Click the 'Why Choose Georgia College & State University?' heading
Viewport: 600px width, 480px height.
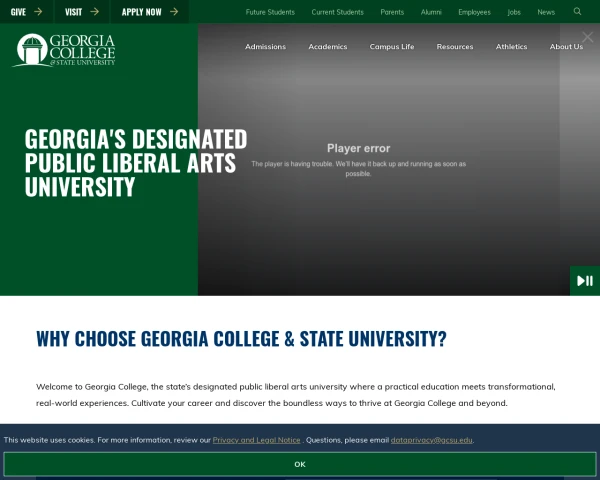tap(241, 339)
